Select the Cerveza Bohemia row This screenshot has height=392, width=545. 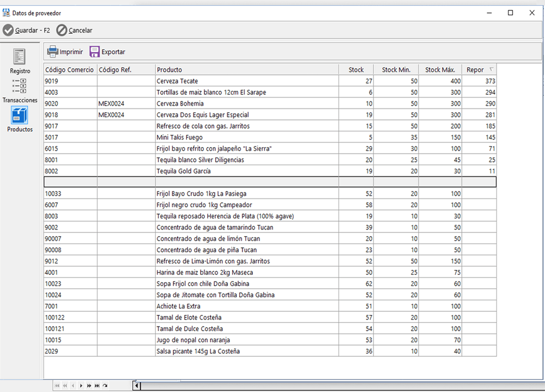click(x=180, y=104)
